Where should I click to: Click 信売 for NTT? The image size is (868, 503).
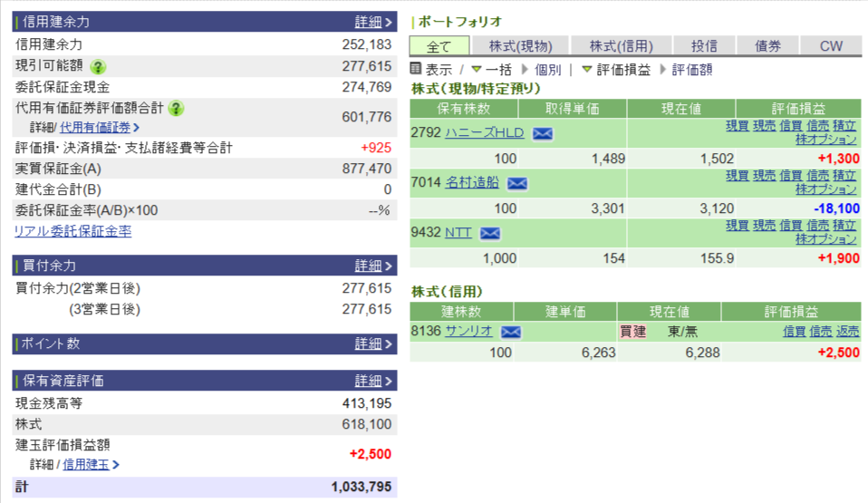coord(818,226)
